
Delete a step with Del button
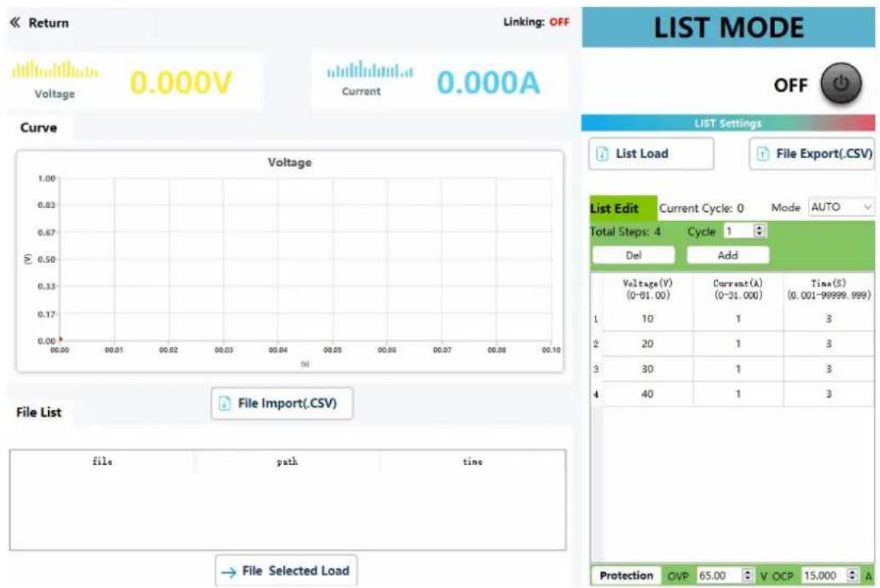coord(633,256)
